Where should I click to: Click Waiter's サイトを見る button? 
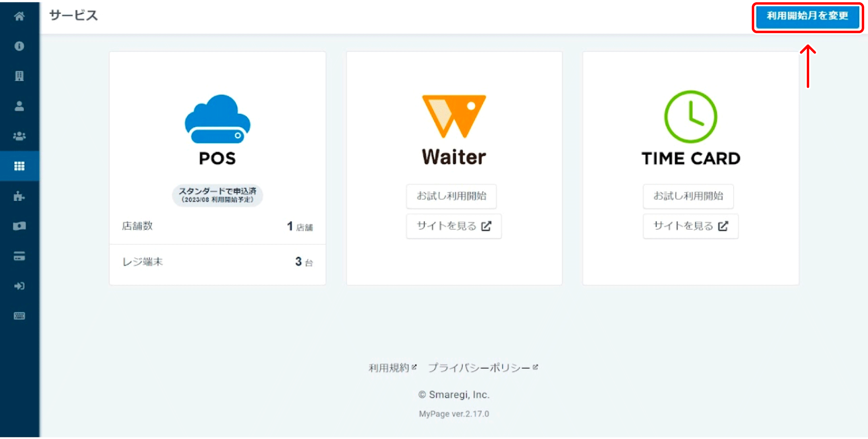(454, 226)
